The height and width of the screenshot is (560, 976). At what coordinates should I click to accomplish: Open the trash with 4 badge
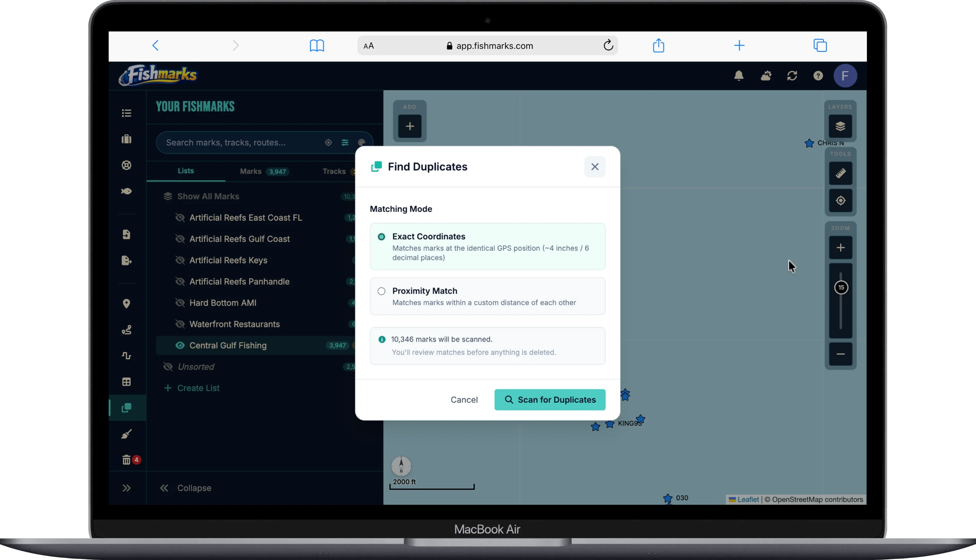(x=126, y=460)
